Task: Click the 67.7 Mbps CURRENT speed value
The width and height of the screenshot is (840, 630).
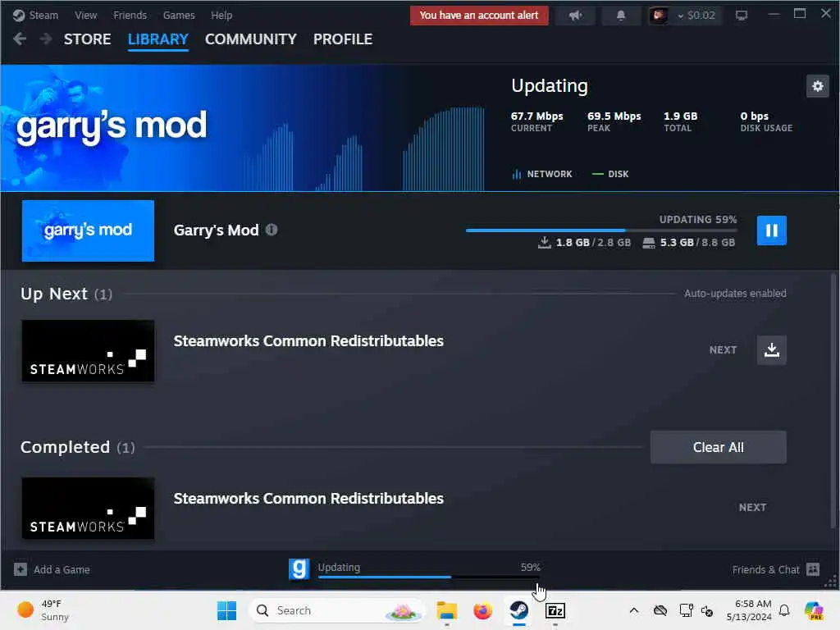Action: pyautogui.click(x=536, y=116)
